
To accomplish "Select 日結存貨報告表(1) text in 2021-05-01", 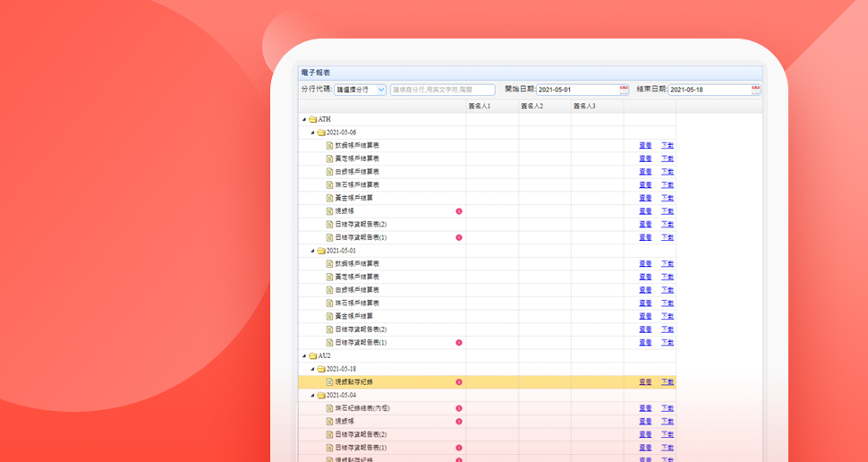I will (361, 343).
